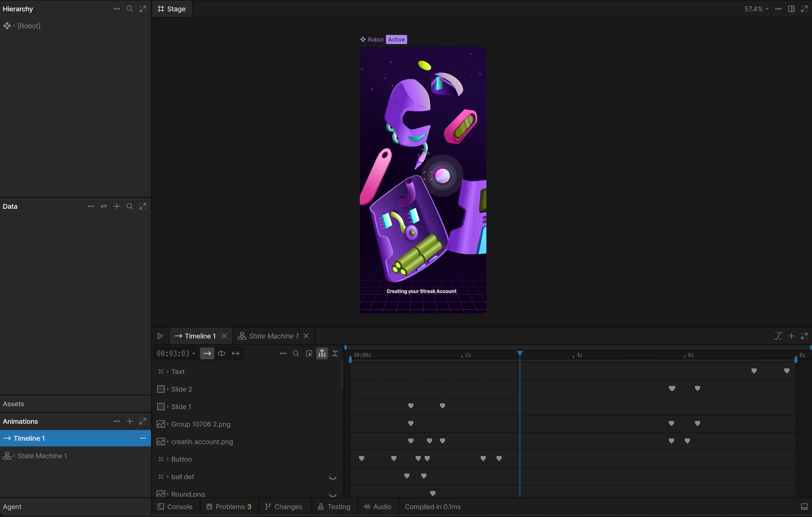Expand the ball def timeline row
The width and height of the screenshot is (812, 517).
(168, 477)
